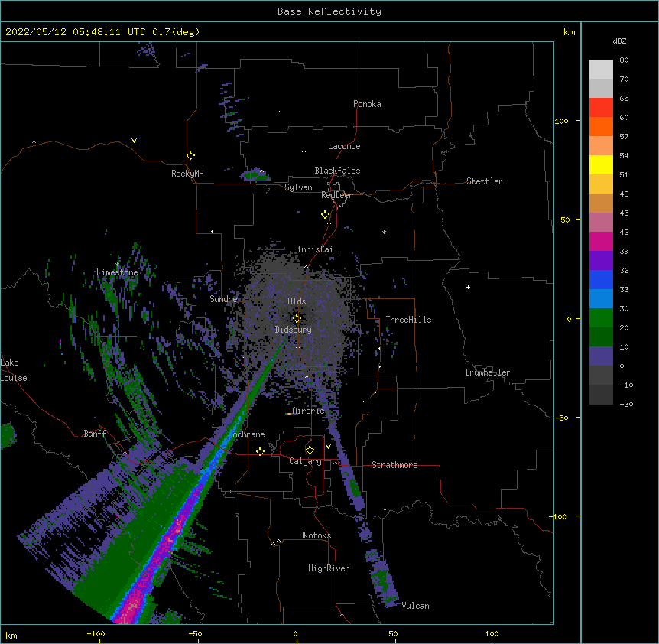Click the km unit label at top right

point(569,32)
